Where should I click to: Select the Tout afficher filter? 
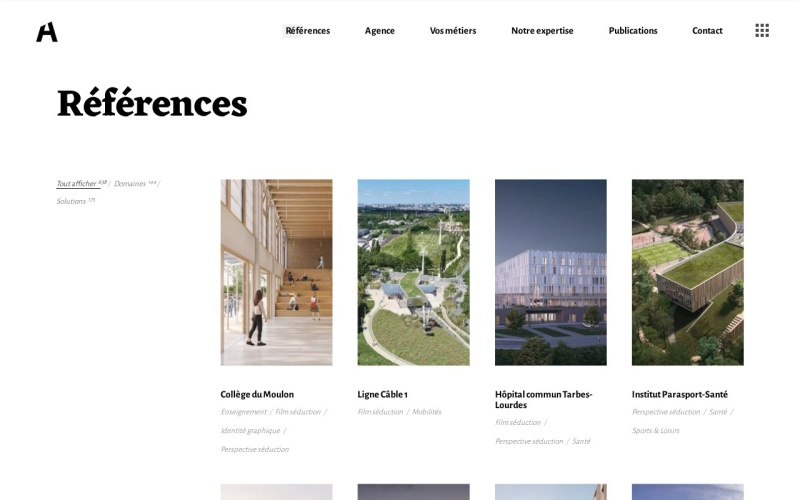tap(77, 184)
